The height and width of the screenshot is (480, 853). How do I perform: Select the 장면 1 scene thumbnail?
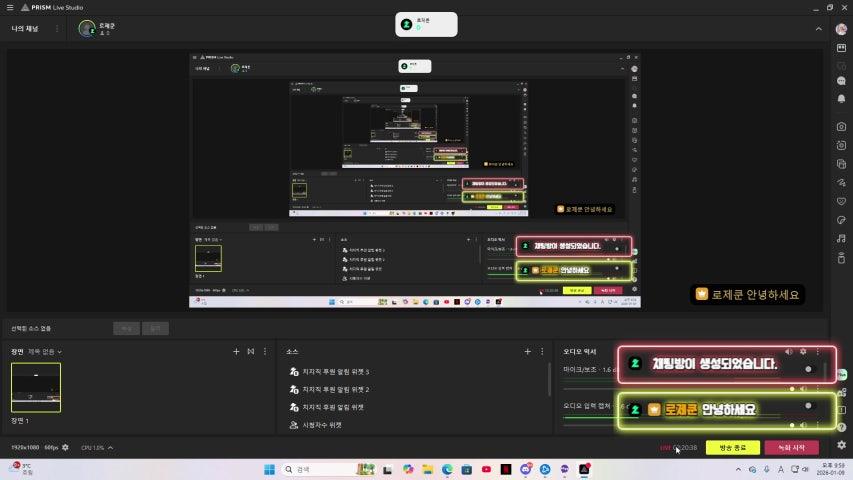36,387
